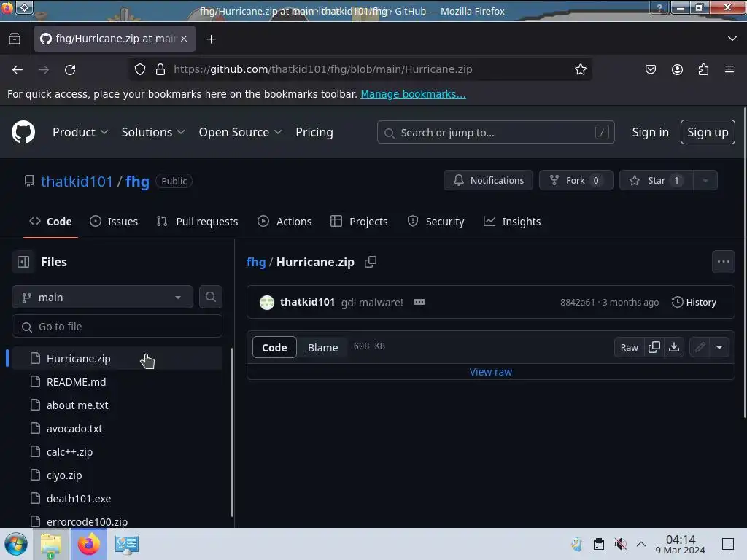Open the Projects tab
The image size is (747, 560).
359,222
